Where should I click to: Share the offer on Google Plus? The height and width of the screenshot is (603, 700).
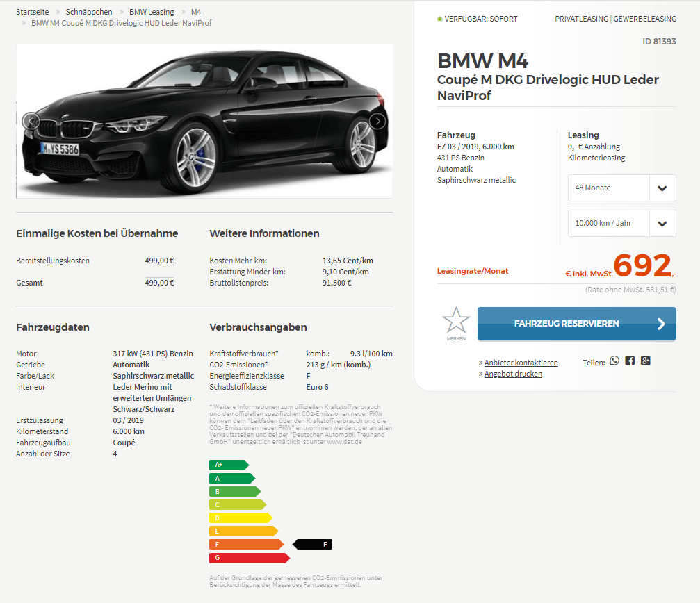point(646,361)
